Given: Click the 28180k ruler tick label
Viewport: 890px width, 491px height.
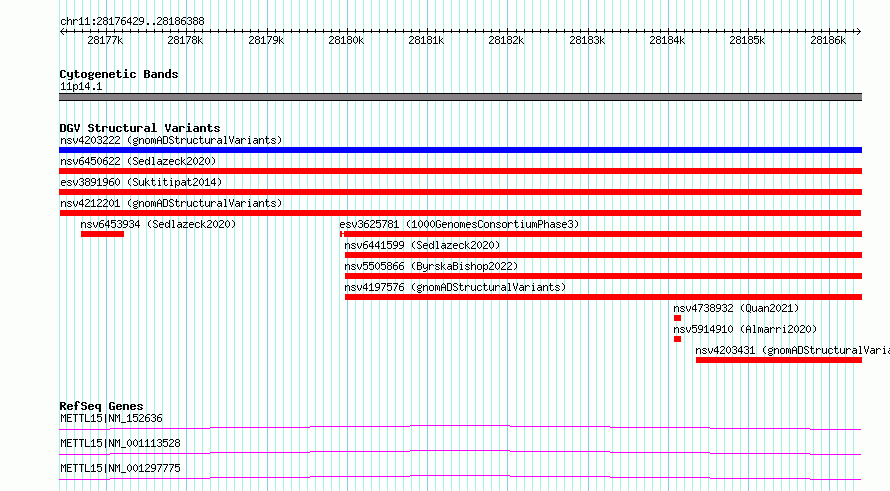Looking at the screenshot, I should [x=346, y=41].
